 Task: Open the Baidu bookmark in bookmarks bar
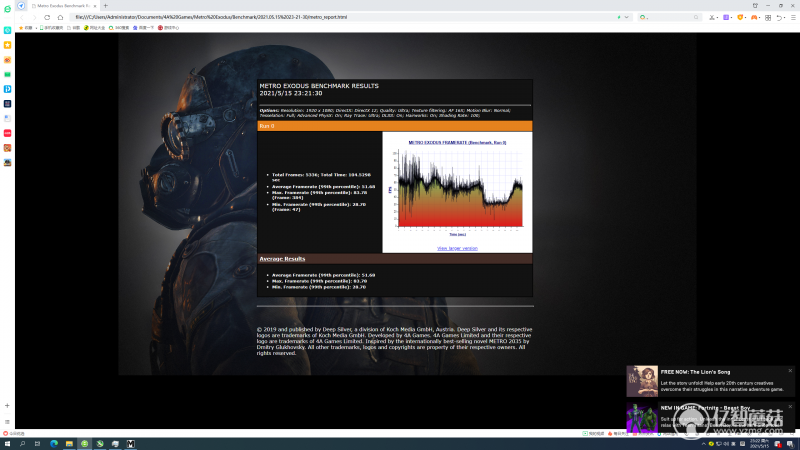[143, 28]
